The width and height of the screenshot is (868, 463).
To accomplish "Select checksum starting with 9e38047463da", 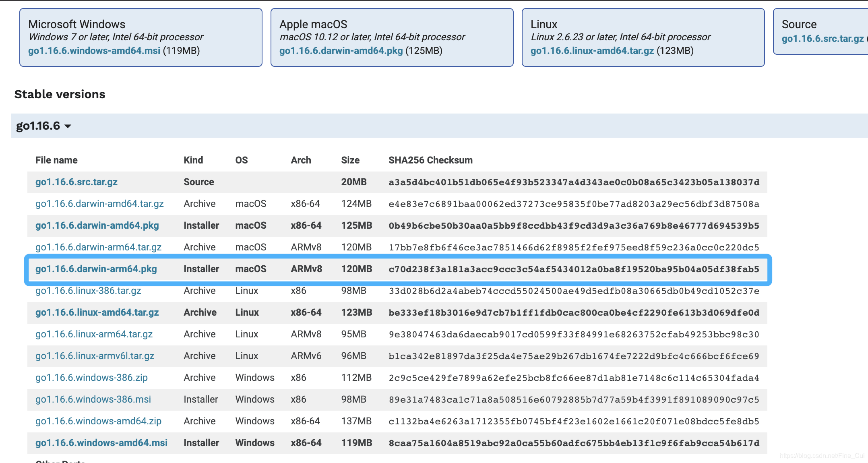I will (x=574, y=335).
